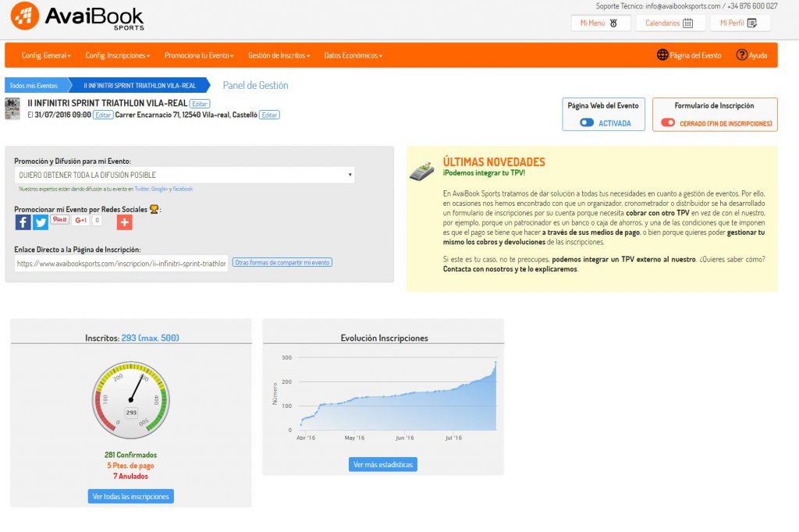The height and width of the screenshot is (532, 799).
Task: Share event via Facebook icon
Action: coord(23,222)
